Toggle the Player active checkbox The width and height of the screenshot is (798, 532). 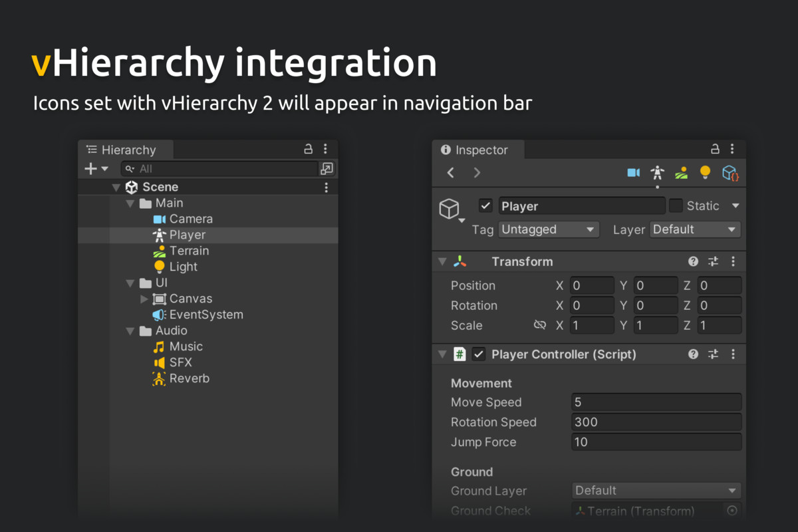click(x=486, y=205)
